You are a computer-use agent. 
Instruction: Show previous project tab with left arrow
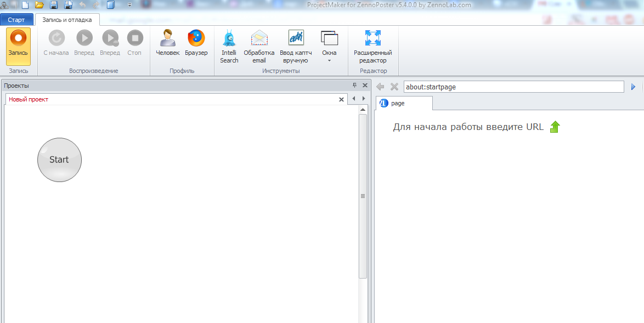tap(354, 99)
